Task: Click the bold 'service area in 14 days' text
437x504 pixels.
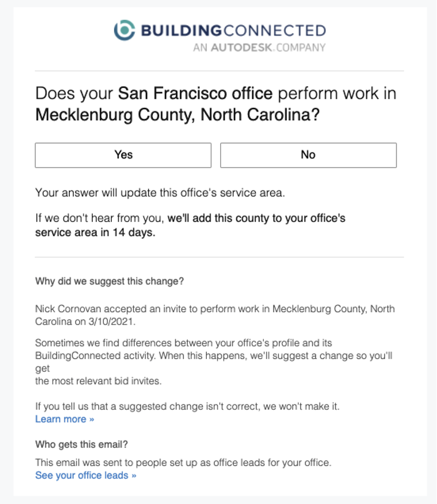Action: [x=96, y=232]
